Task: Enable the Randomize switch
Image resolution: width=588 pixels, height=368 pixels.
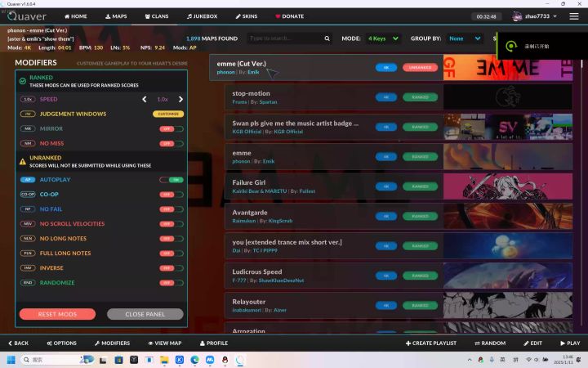Action: click(171, 283)
